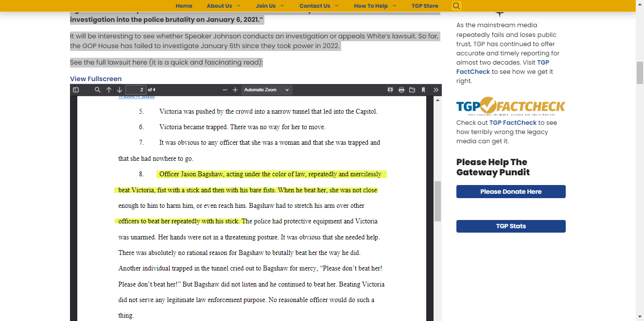Viewport: 644px width, 321px height.
Task: Open the Automatic Zoom dropdown
Action: (x=266, y=90)
